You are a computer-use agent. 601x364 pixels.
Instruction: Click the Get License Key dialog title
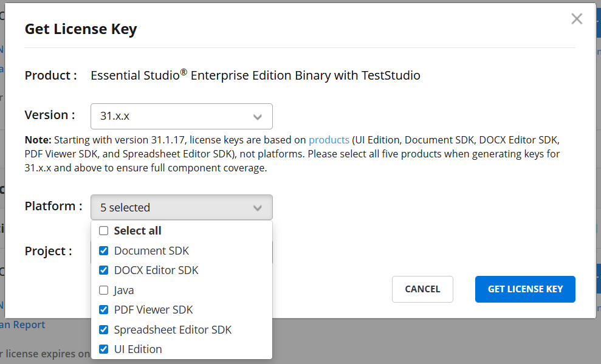[x=81, y=29]
